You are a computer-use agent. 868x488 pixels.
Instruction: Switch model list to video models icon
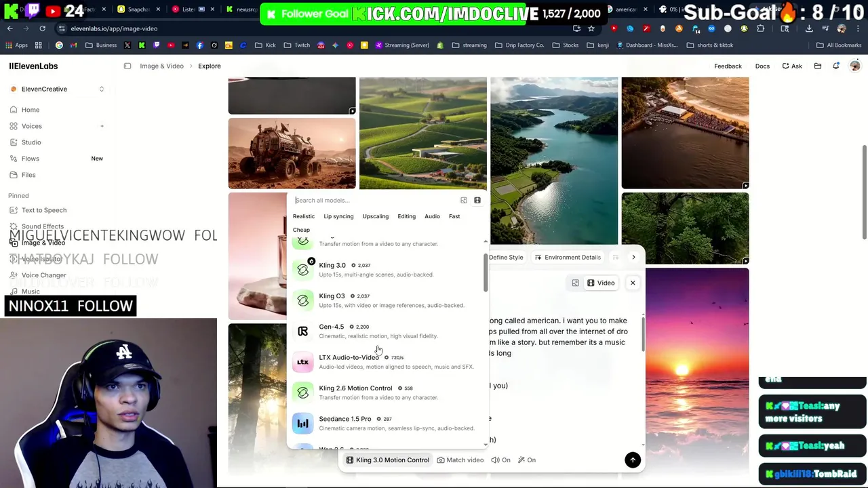[x=477, y=200]
